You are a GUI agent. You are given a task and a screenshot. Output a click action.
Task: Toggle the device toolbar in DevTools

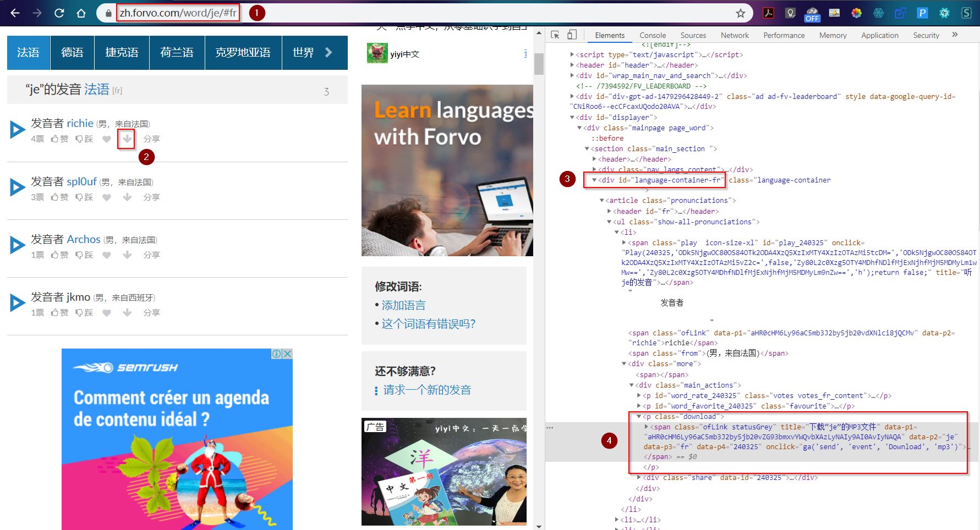coord(572,35)
